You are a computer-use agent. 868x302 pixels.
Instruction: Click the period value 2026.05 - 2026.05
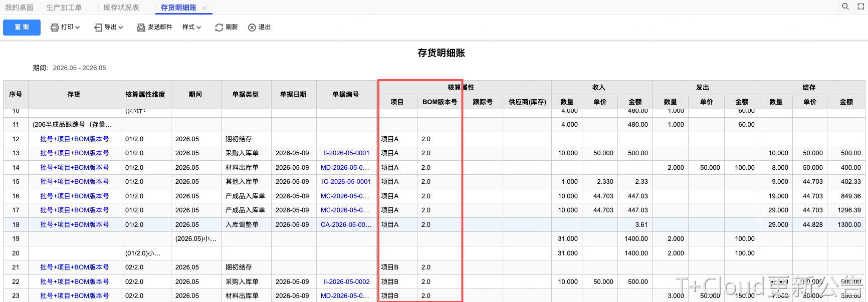pyautogui.click(x=79, y=68)
